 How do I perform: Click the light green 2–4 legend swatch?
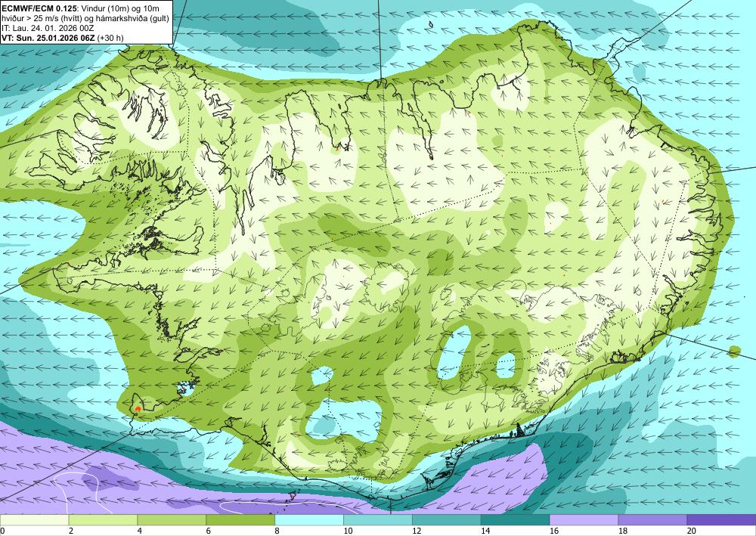click(103, 520)
